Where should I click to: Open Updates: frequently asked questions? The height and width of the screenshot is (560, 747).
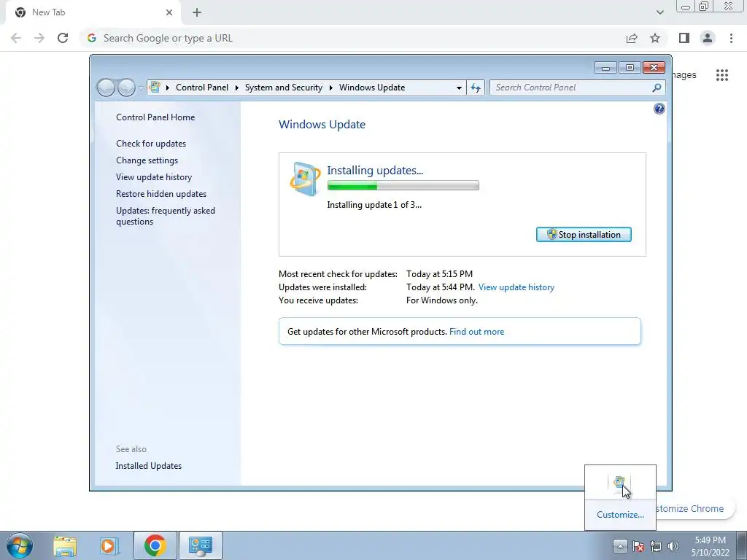(x=166, y=216)
